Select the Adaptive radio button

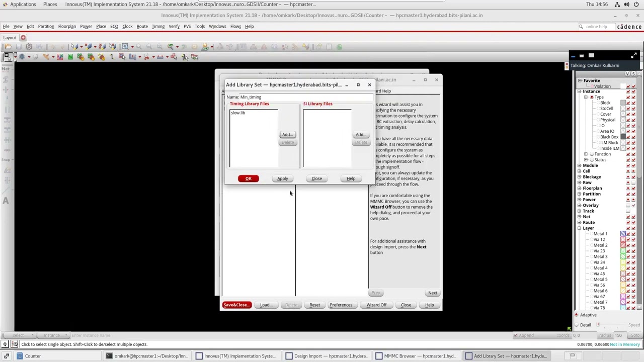coord(577,315)
